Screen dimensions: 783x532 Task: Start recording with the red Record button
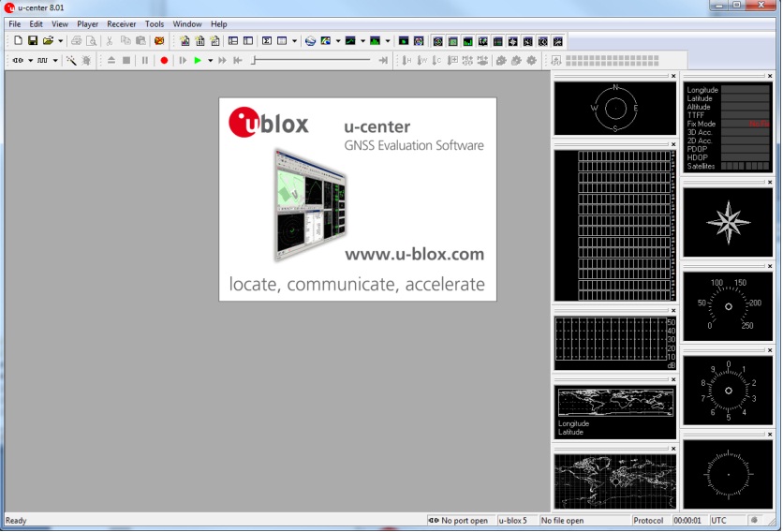(164, 61)
